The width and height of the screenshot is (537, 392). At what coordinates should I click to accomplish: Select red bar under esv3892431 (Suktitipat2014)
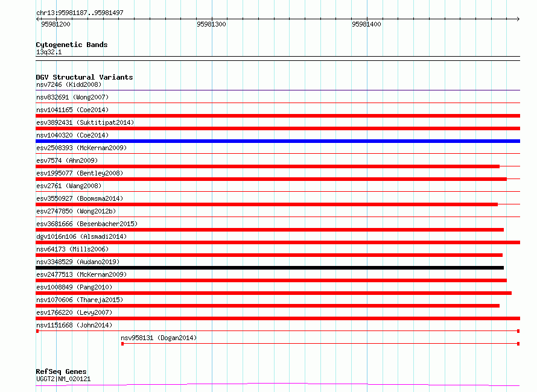click(278, 128)
